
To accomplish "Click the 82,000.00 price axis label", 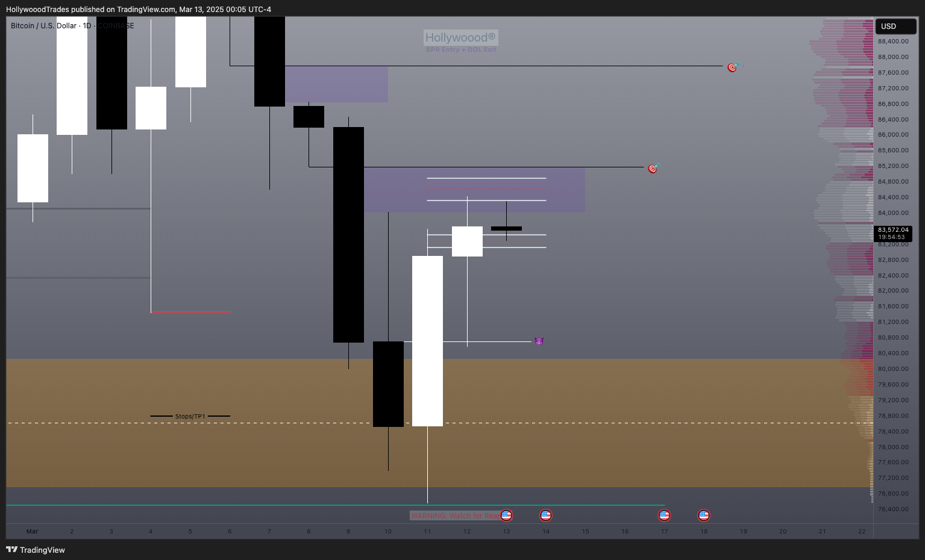I will pyautogui.click(x=893, y=291).
